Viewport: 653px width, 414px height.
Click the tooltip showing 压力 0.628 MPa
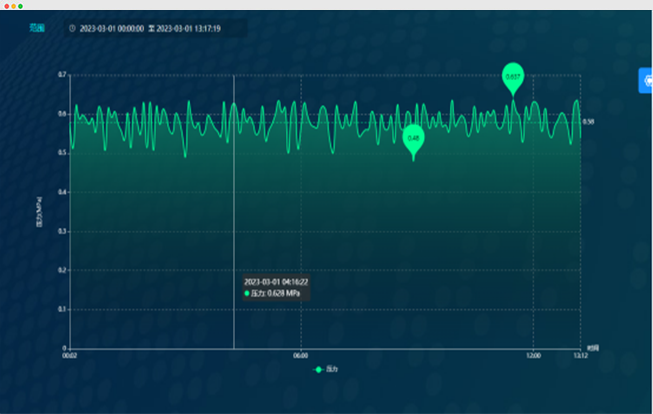point(276,287)
